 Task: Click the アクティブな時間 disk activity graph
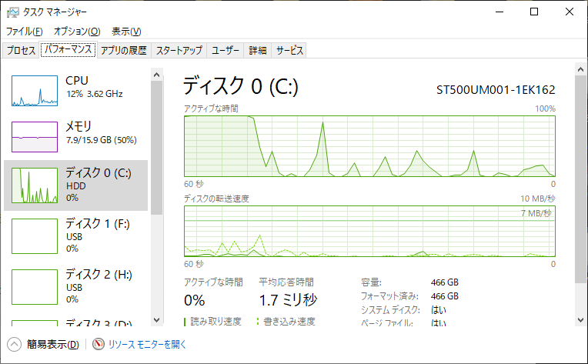[x=369, y=146]
